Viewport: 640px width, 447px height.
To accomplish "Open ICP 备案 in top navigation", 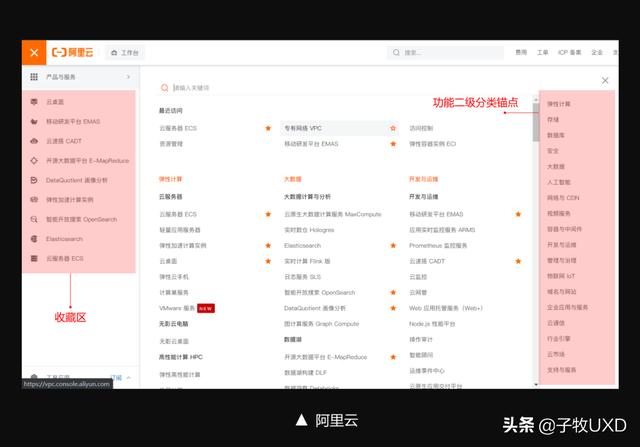I will point(569,52).
